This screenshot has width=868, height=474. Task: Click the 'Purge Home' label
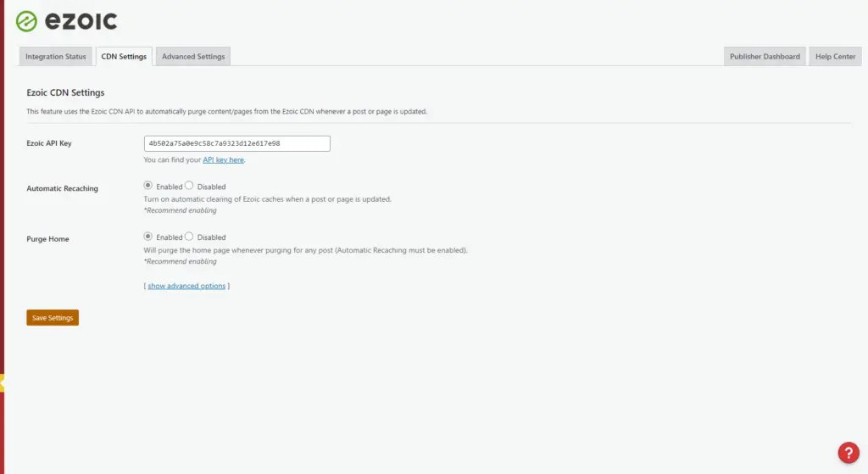[x=47, y=238]
